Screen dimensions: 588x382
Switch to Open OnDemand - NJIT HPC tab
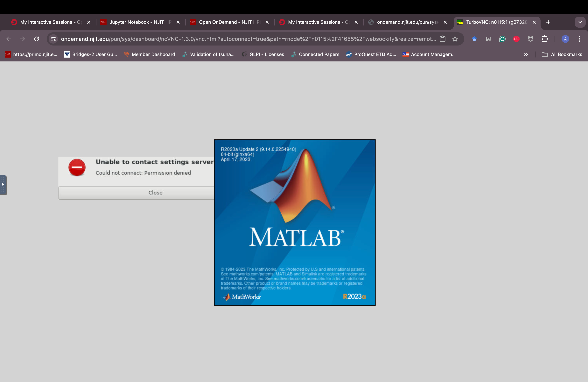[x=229, y=22]
